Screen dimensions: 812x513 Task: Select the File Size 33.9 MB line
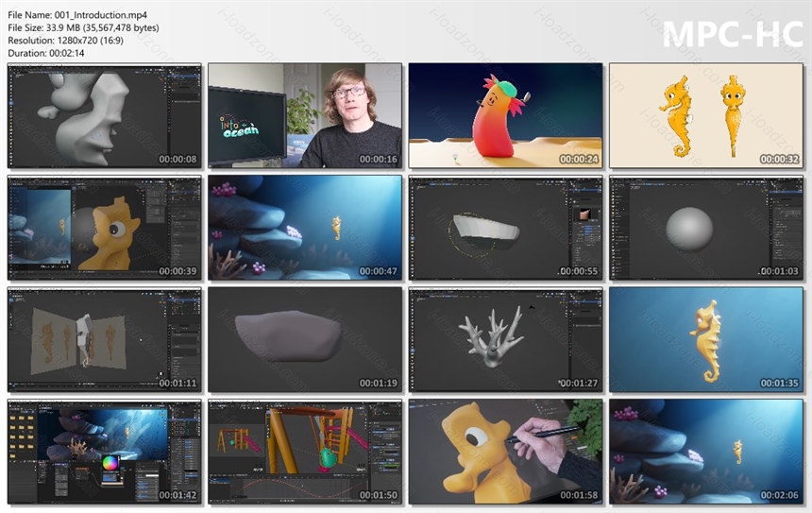[83, 27]
